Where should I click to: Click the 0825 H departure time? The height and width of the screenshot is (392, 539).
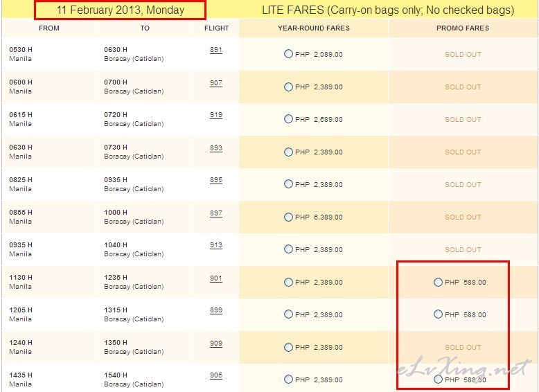coord(21,179)
